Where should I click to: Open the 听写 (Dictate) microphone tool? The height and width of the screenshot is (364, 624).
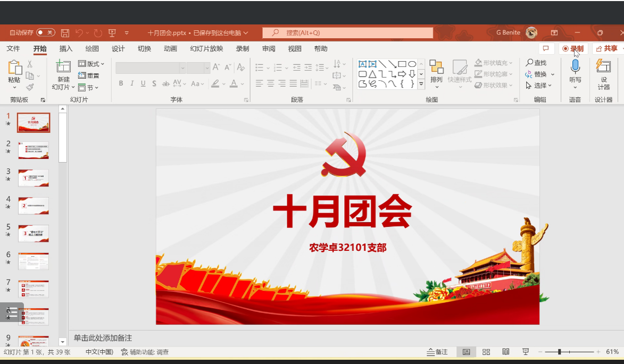tap(575, 67)
